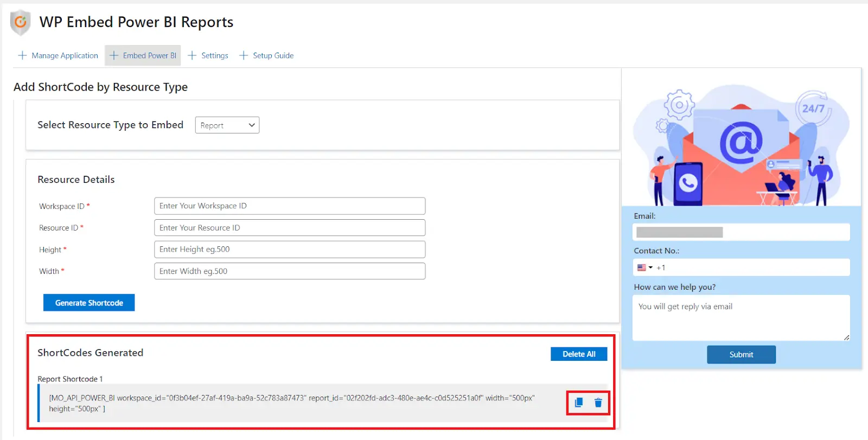
Task: Click the 'WP Embed Power BI Reports' title
Action: [136, 22]
